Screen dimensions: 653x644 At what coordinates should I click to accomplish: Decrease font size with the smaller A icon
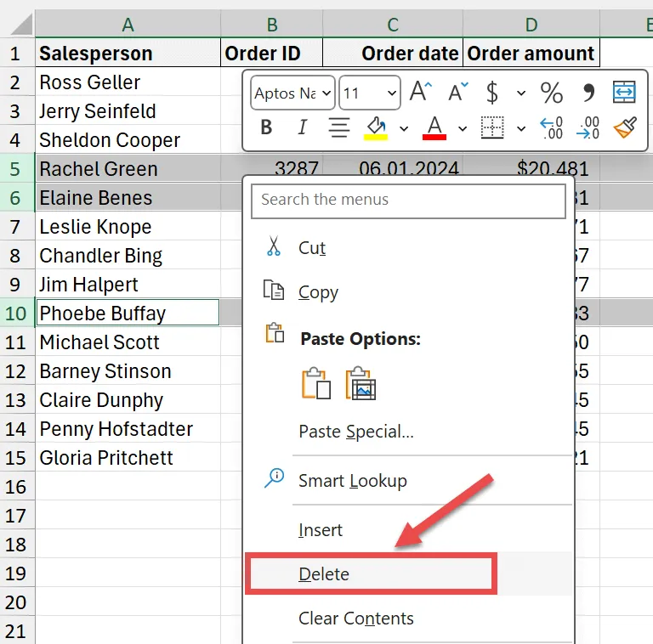[x=459, y=93]
